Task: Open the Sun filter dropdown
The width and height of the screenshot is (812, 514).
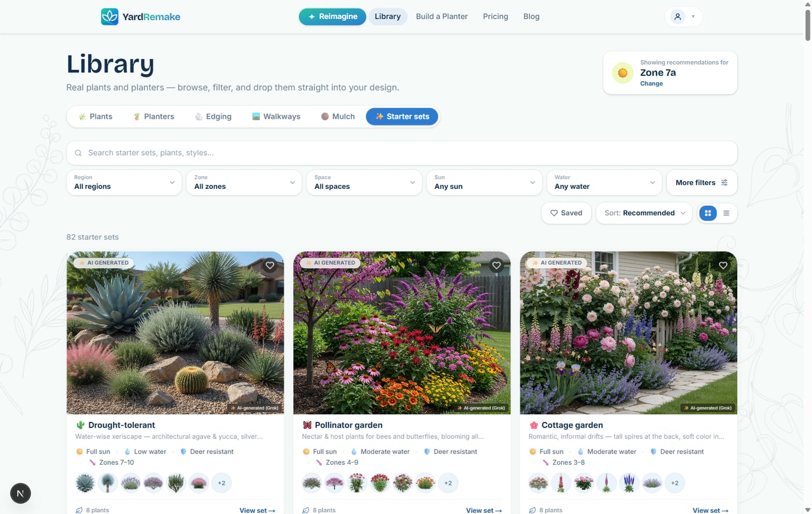Action: click(x=484, y=183)
